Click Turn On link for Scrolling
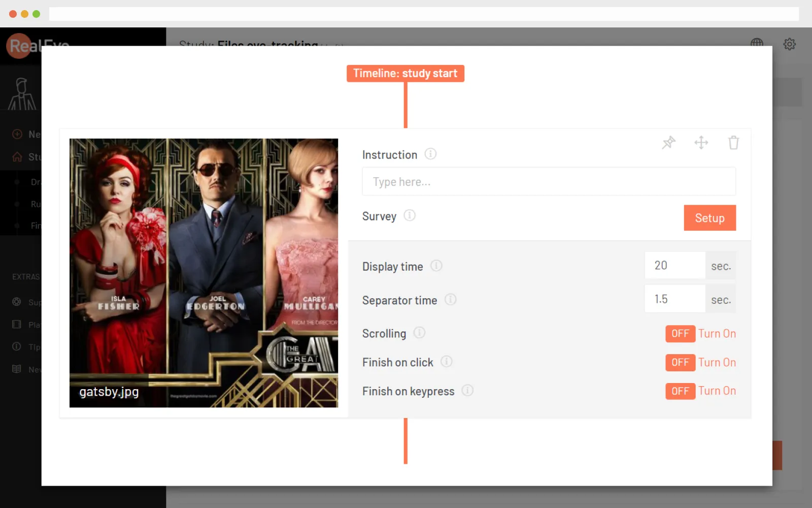 [x=717, y=334]
